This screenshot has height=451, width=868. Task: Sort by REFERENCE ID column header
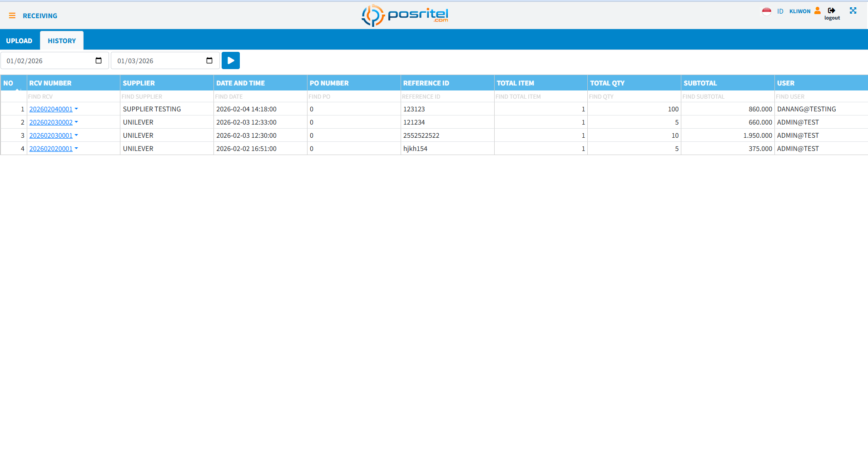pyautogui.click(x=447, y=83)
